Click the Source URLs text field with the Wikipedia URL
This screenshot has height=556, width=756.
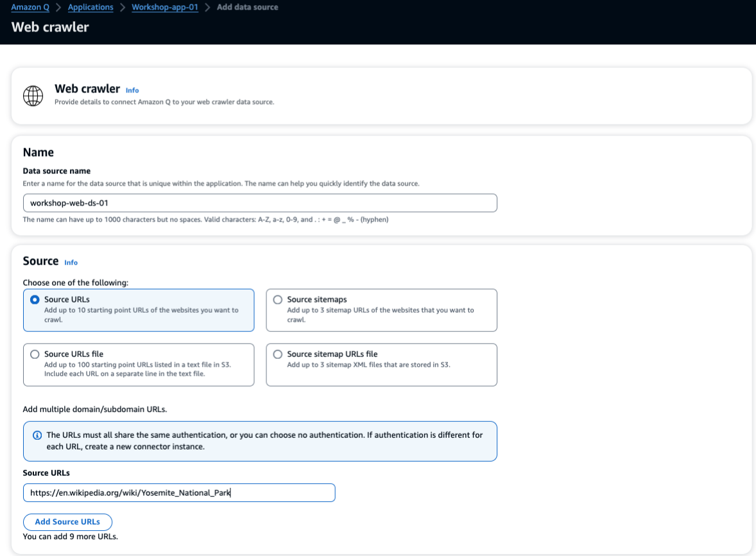[x=179, y=492]
